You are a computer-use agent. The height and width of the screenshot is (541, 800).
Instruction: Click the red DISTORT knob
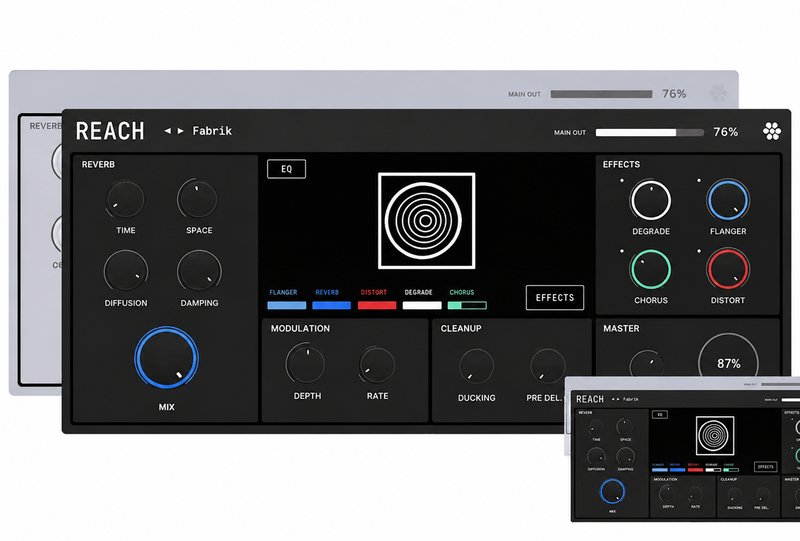[x=728, y=269]
